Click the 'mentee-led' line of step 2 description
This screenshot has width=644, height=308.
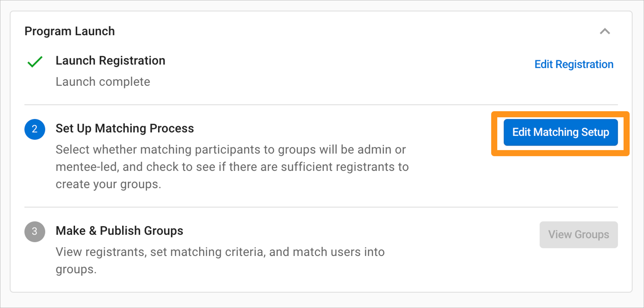(x=232, y=167)
